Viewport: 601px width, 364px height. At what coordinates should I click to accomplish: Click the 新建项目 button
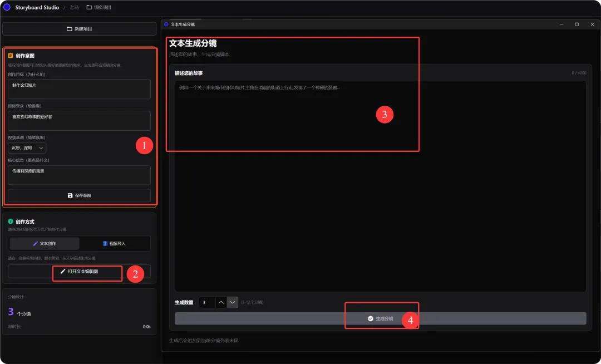pos(80,29)
